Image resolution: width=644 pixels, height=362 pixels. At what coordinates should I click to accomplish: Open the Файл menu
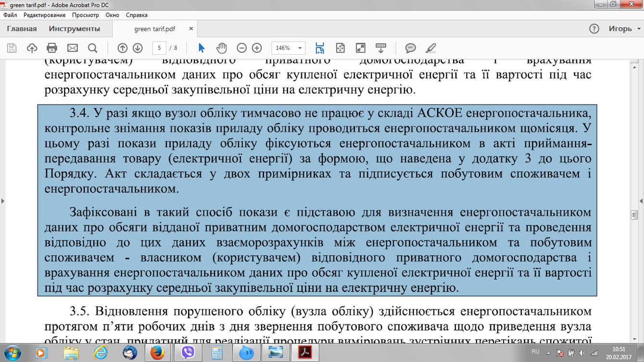tap(10, 15)
